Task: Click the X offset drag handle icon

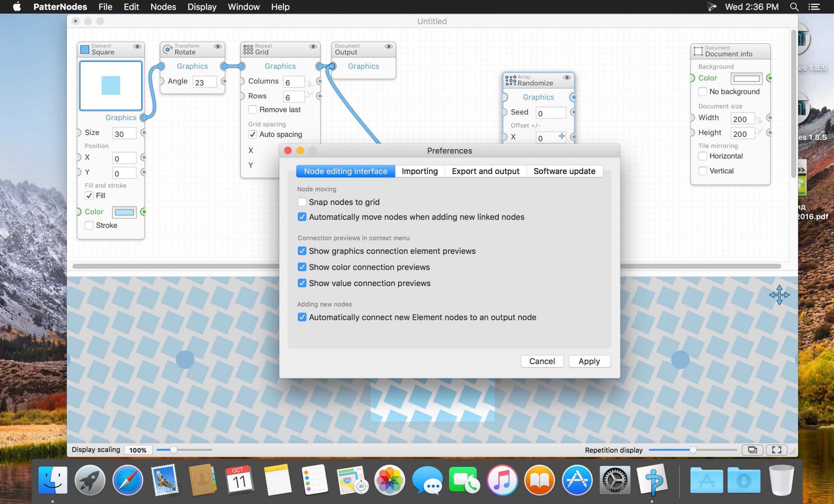Action: pyautogui.click(x=562, y=136)
